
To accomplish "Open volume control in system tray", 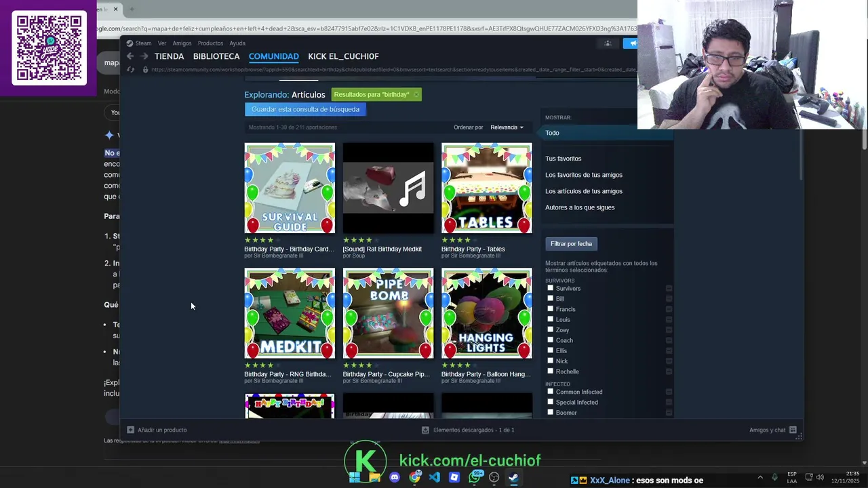I will click(x=819, y=477).
